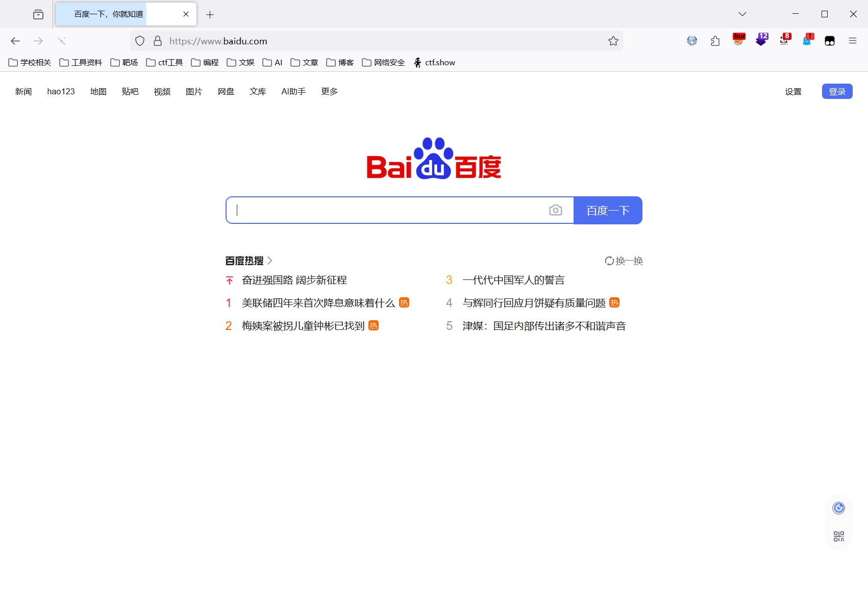Viewport: 868px width, 591px height.
Task: Open 视频 in the top nav
Action: tap(162, 91)
